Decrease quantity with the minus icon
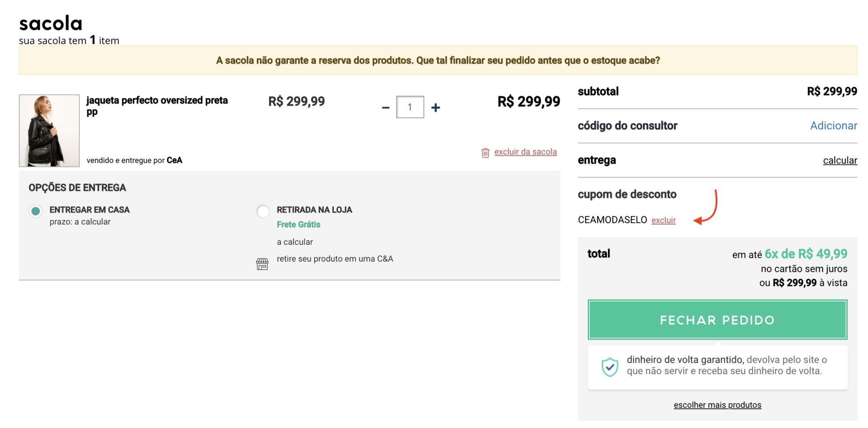 (385, 108)
